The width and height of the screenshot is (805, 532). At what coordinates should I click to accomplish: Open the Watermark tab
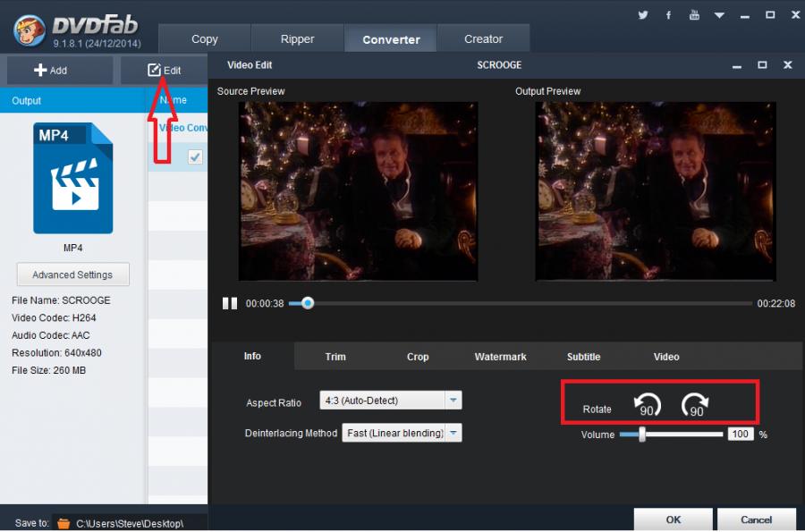point(500,357)
